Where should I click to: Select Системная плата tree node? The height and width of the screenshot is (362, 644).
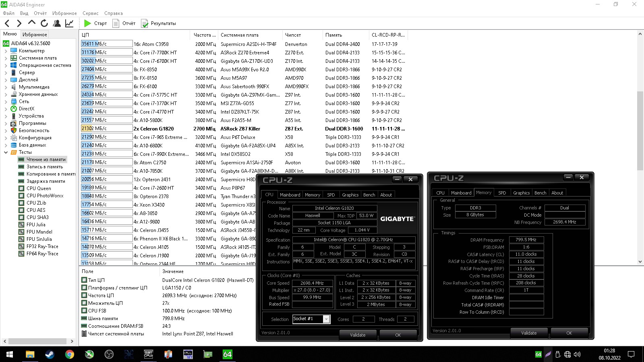point(37,58)
